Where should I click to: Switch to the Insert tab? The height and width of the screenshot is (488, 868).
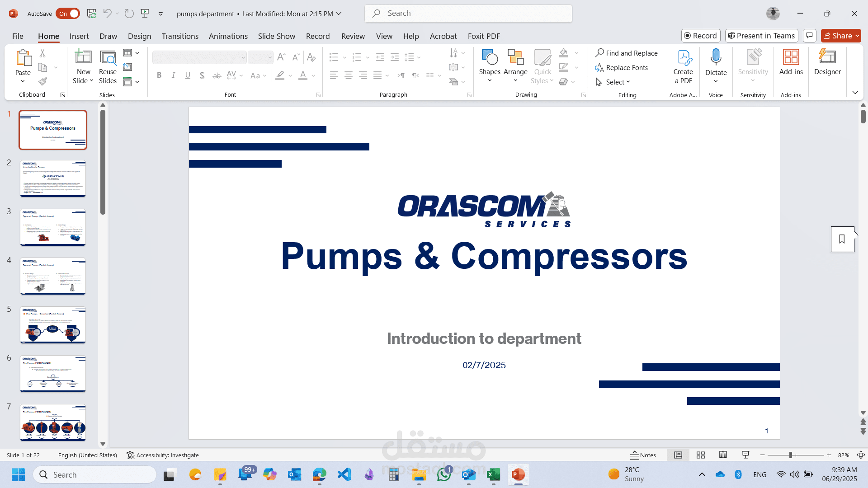coord(79,36)
